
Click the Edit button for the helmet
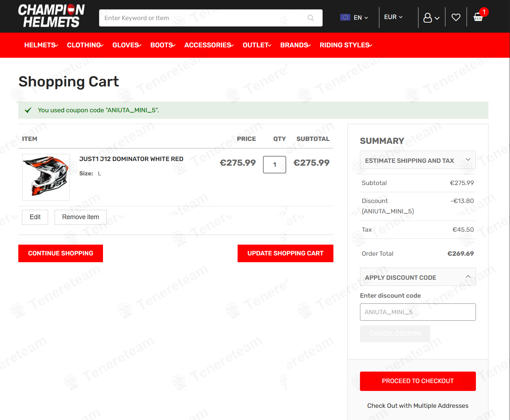[x=35, y=217]
